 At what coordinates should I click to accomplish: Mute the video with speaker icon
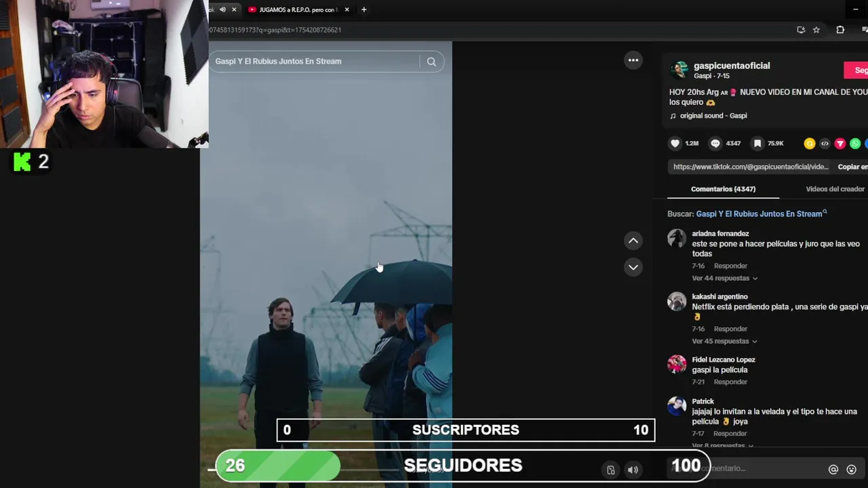(x=633, y=470)
